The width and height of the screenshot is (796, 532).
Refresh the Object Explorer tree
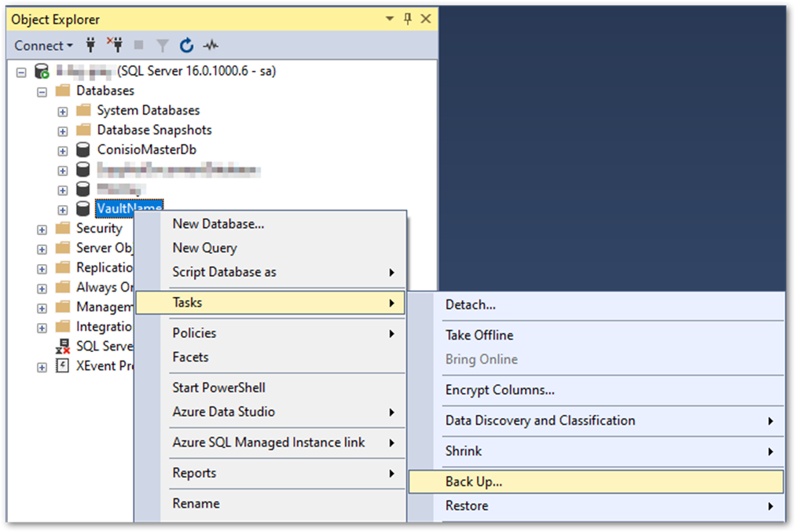[186, 45]
